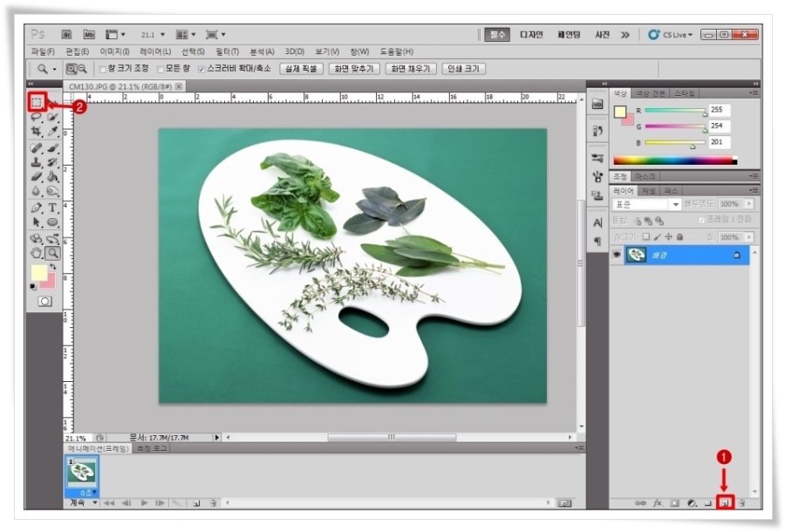The width and height of the screenshot is (785, 532).
Task: Open the 파일(F) menu
Action: tap(43, 51)
